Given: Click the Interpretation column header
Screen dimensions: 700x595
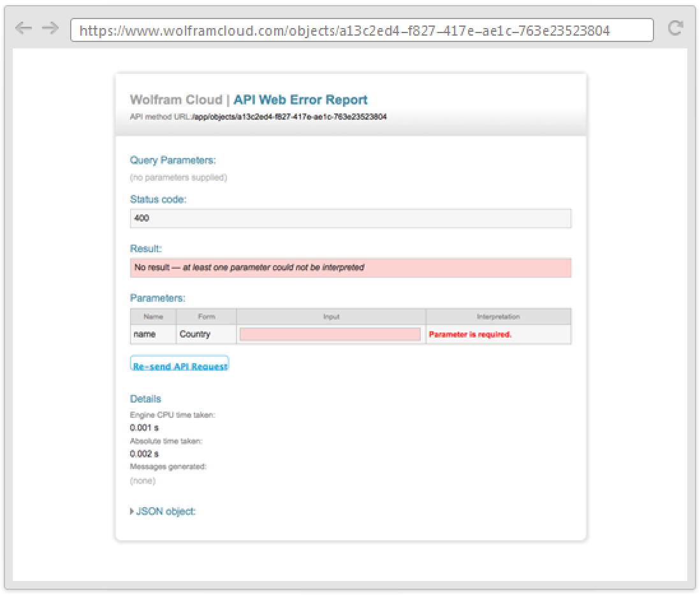Looking at the screenshot, I should click(x=498, y=317).
